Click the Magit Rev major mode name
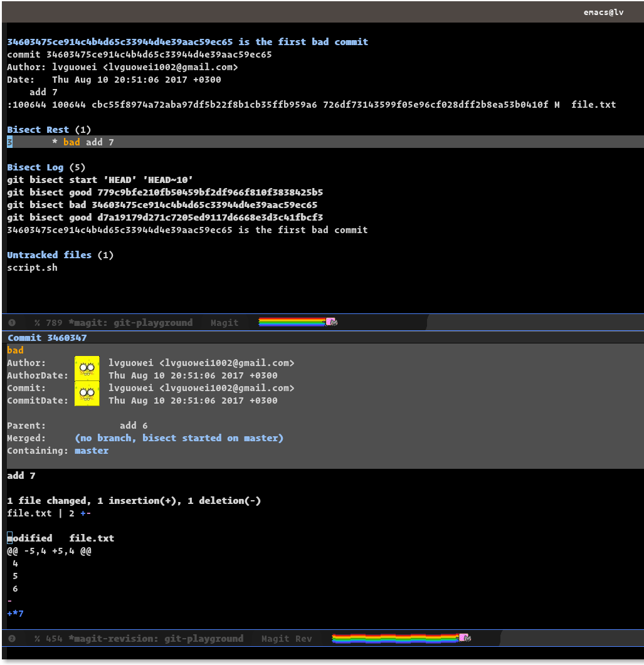644x665 pixels. (x=287, y=639)
